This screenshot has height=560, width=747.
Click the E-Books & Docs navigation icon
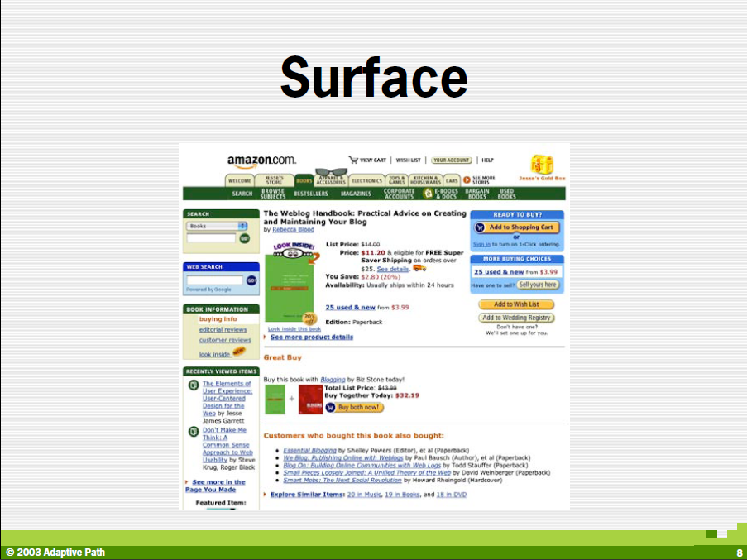click(x=429, y=194)
